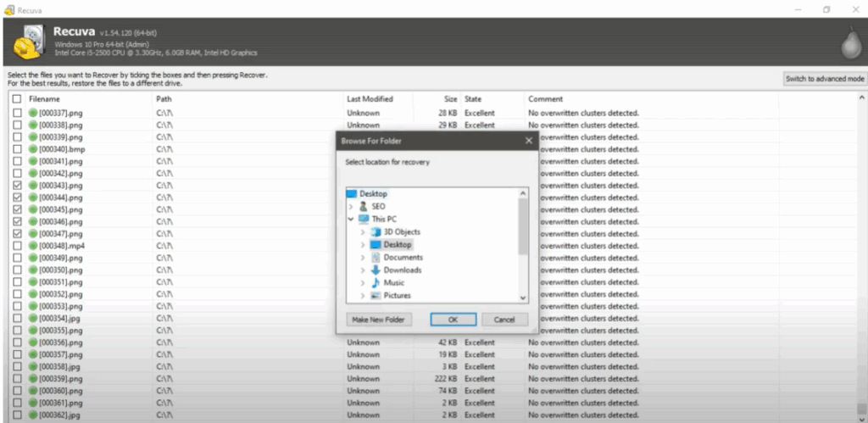This screenshot has height=423, width=868.
Task: Confirm folder with OK button
Action: [453, 320]
